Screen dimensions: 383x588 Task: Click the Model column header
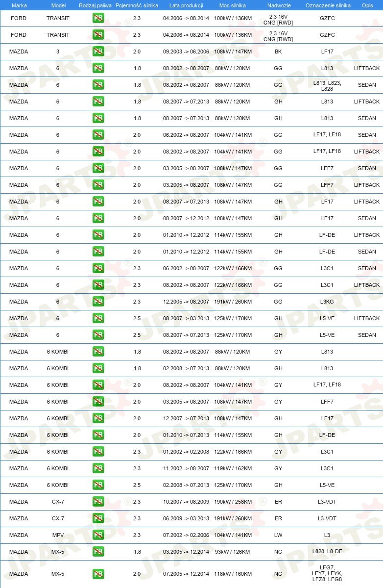point(58,5)
